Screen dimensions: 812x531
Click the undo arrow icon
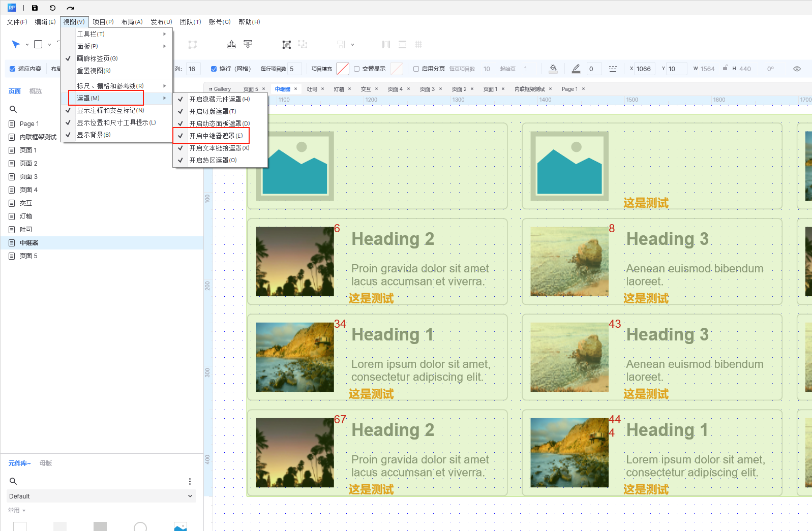tap(52, 8)
